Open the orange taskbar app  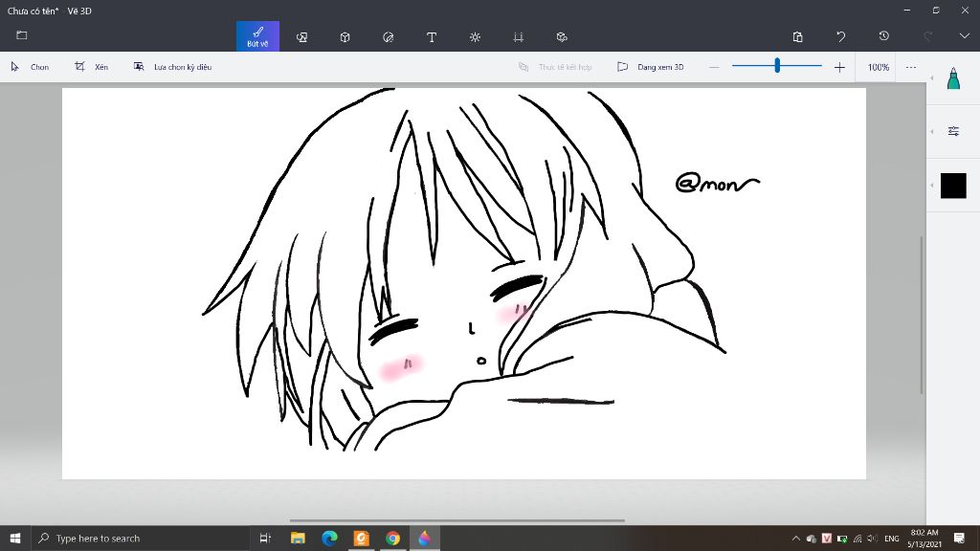[361, 538]
